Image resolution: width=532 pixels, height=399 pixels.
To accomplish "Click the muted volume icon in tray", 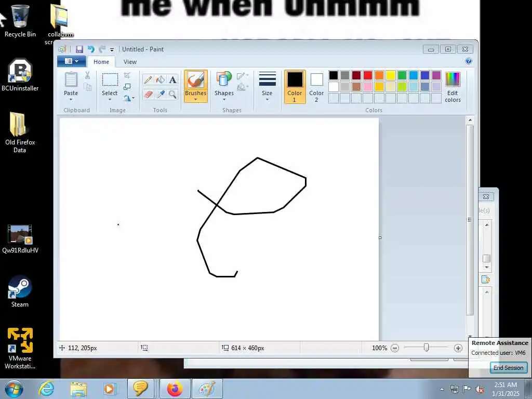I will click(x=480, y=389).
